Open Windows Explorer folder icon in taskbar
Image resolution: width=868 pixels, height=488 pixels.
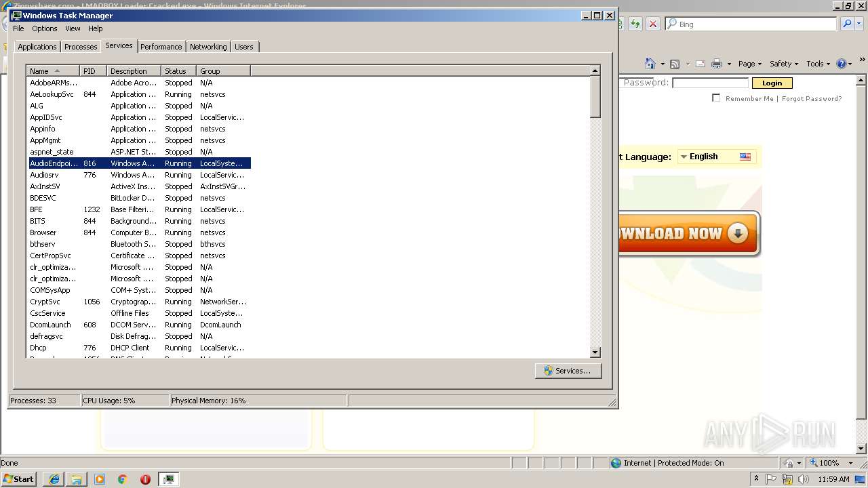coord(77,479)
